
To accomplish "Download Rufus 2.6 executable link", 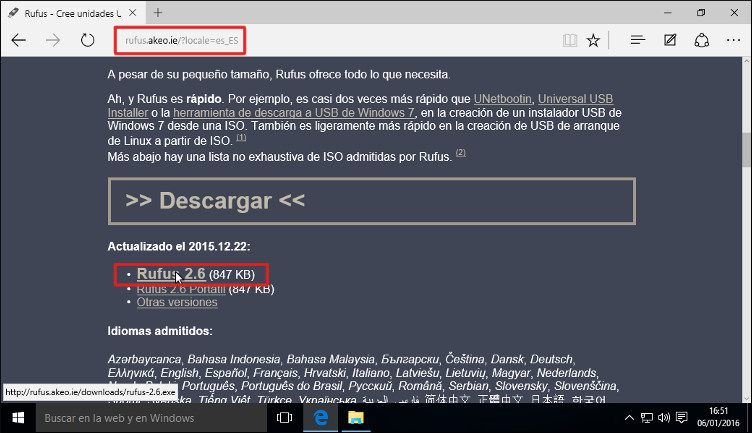I will click(x=171, y=274).
